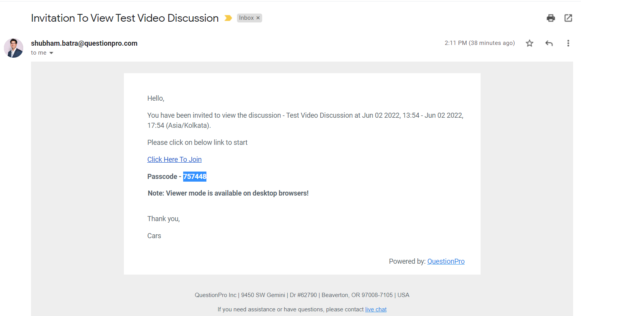Follow the QuestionPro link
This screenshot has width=644, height=316.
point(446,261)
